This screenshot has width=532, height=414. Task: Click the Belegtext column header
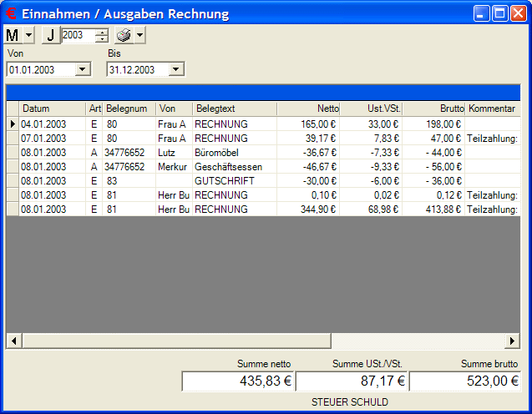(235, 109)
